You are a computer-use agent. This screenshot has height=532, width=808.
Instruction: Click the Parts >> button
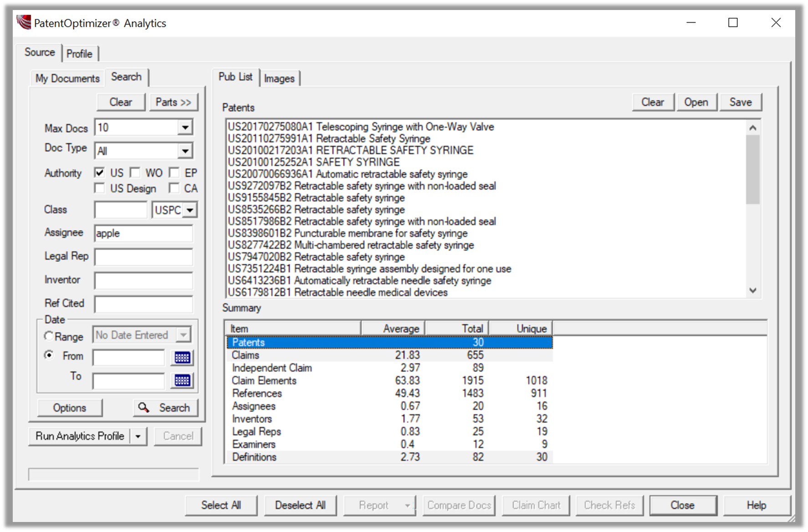(x=174, y=102)
